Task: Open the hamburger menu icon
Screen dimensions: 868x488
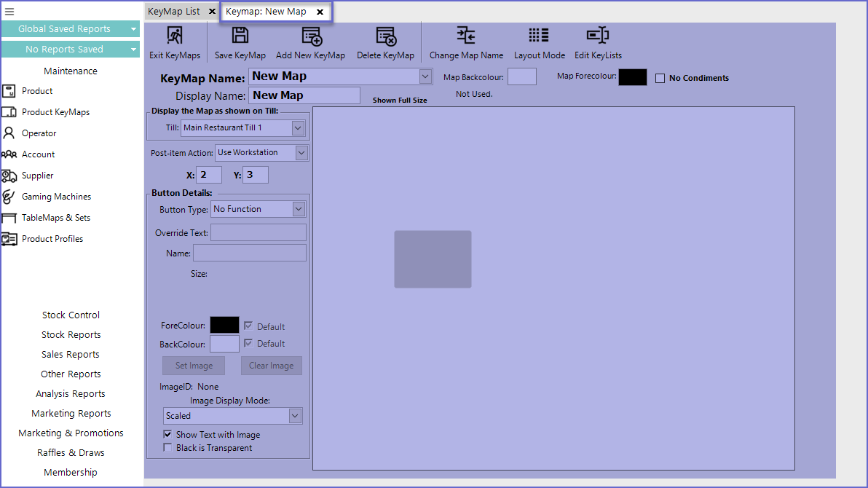Action: click(x=9, y=12)
